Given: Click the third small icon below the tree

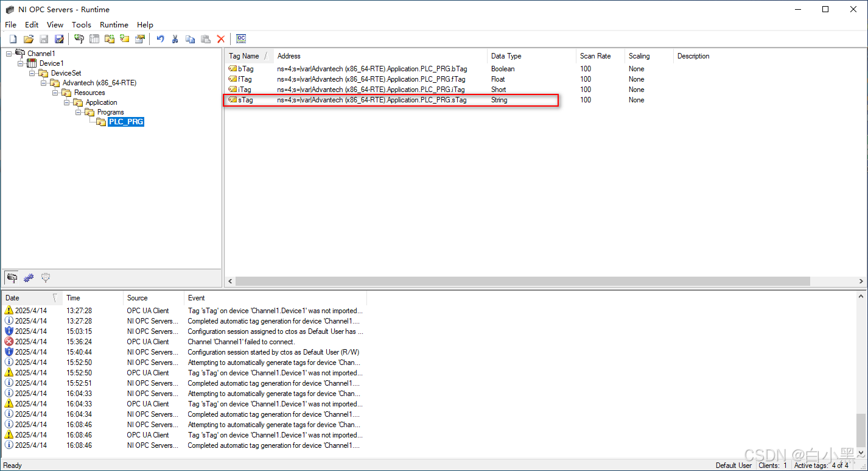Looking at the screenshot, I should 46,278.
